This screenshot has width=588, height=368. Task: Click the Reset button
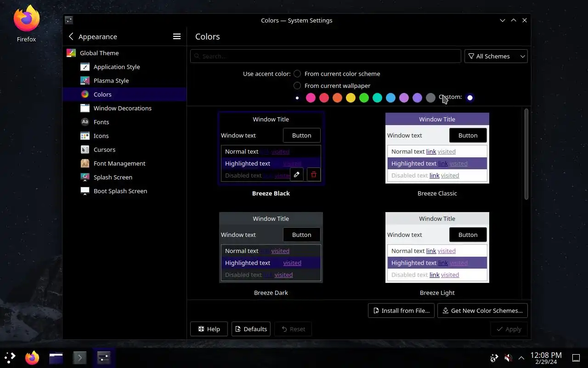coord(293,329)
